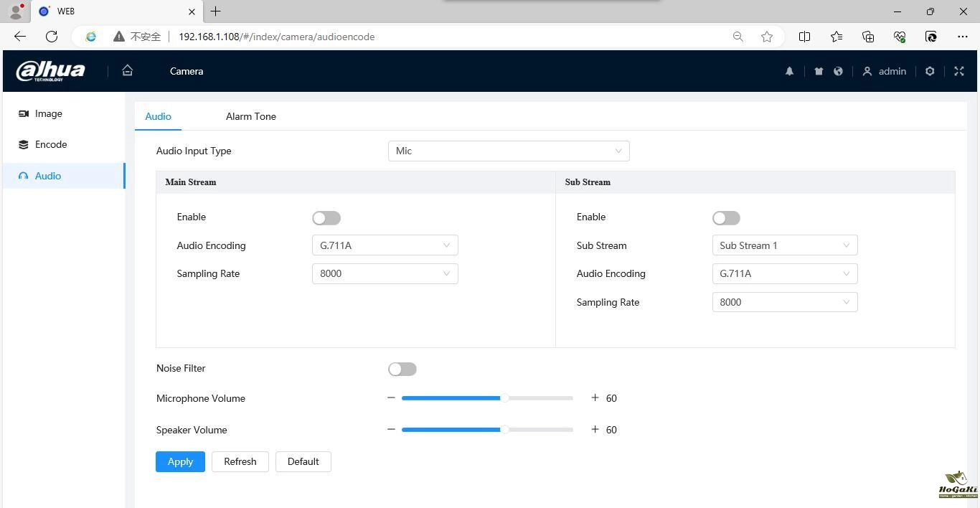The image size is (980, 508).
Task: Click the Microphone Volume slider handle
Action: pos(505,398)
